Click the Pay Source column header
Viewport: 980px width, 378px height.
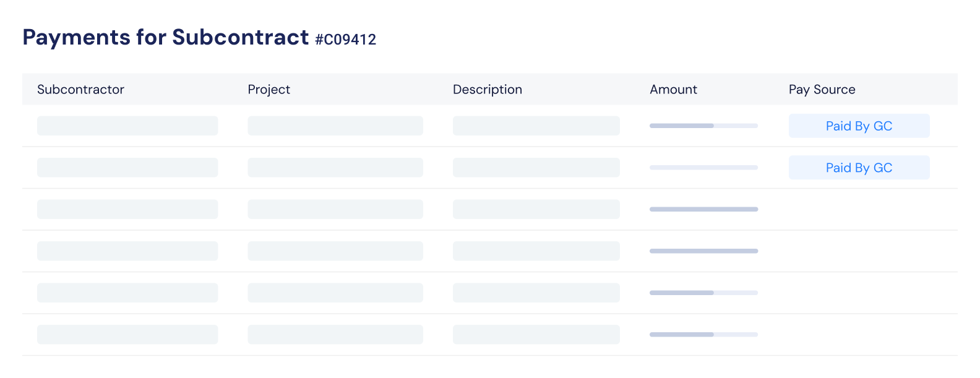coord(822,89)
